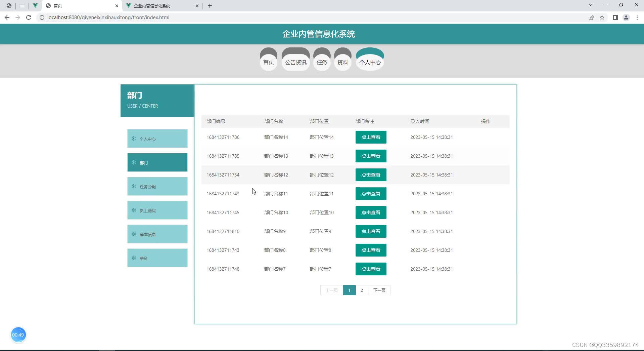
Task: Select cell 1684132711786
Action: (x=223, y=137)
